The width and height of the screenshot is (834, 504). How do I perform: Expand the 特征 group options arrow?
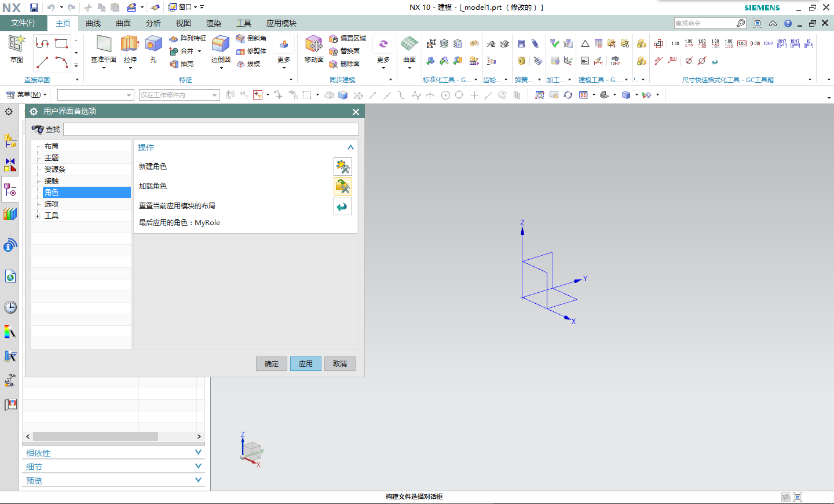point(291,79)
